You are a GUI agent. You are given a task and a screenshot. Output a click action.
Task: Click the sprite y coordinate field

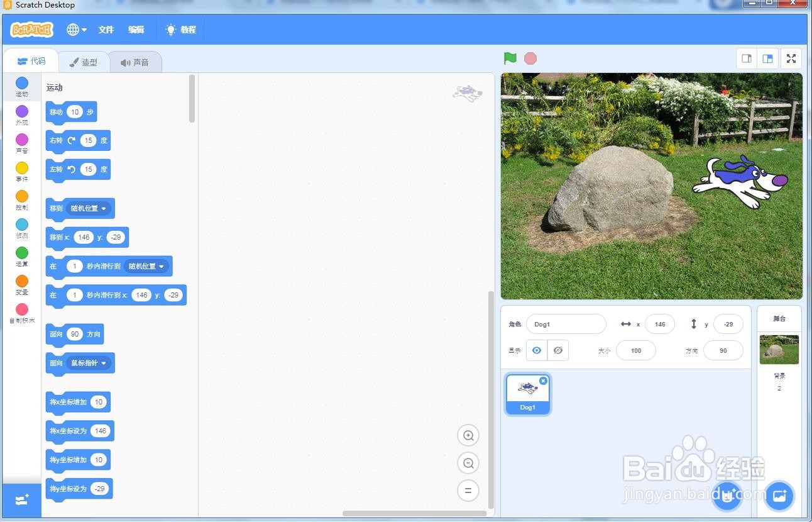pyautogui.click(x=728, y=325)
